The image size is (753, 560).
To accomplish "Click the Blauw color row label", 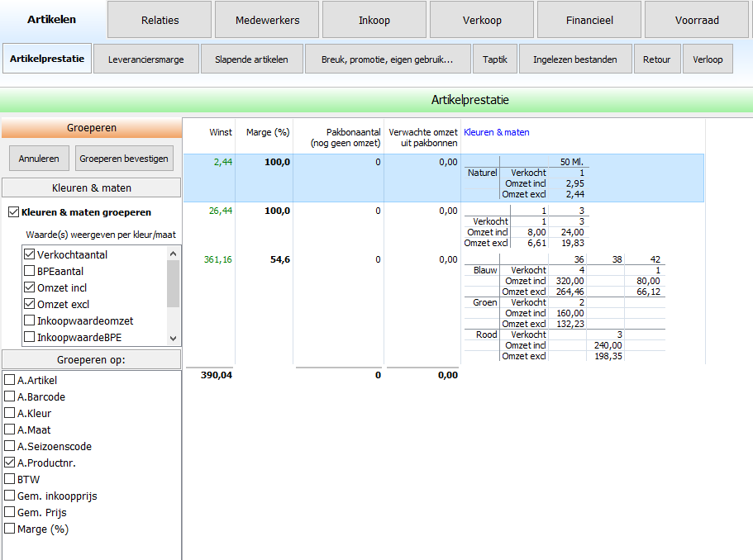I will coord(485,270).
